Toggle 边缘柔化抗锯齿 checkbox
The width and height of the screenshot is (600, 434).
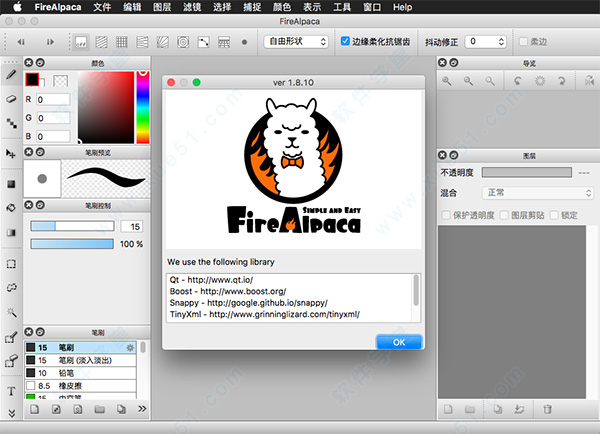345,41
